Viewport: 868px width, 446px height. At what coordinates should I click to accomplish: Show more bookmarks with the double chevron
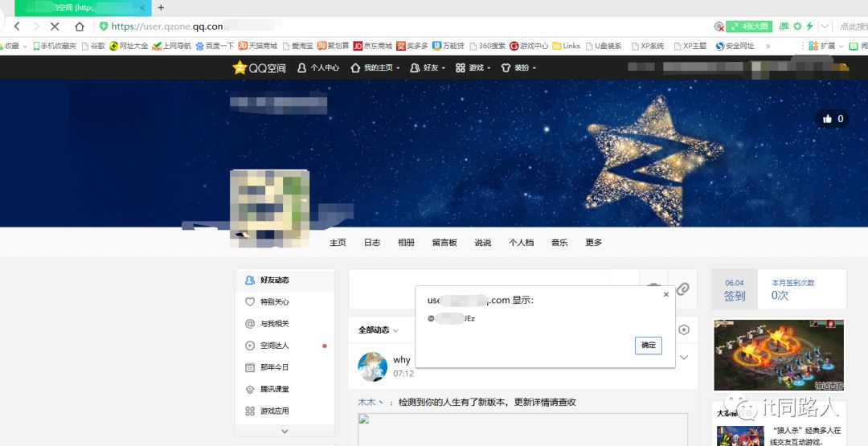pos(768,46)
